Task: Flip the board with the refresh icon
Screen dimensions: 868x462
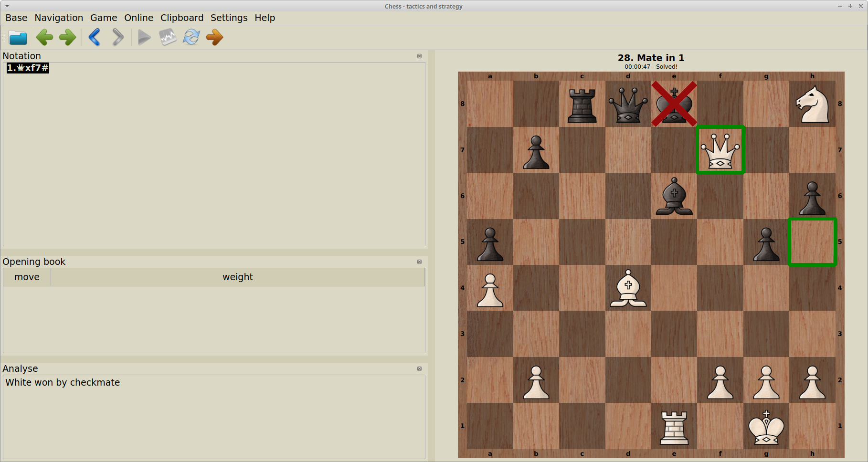Action: pyautogui.click(x=191, y=37)
